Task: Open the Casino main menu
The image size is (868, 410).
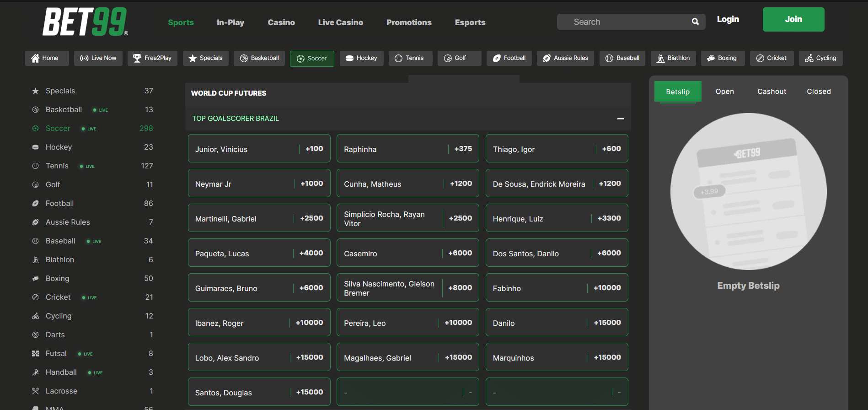Action: [281, 22]
